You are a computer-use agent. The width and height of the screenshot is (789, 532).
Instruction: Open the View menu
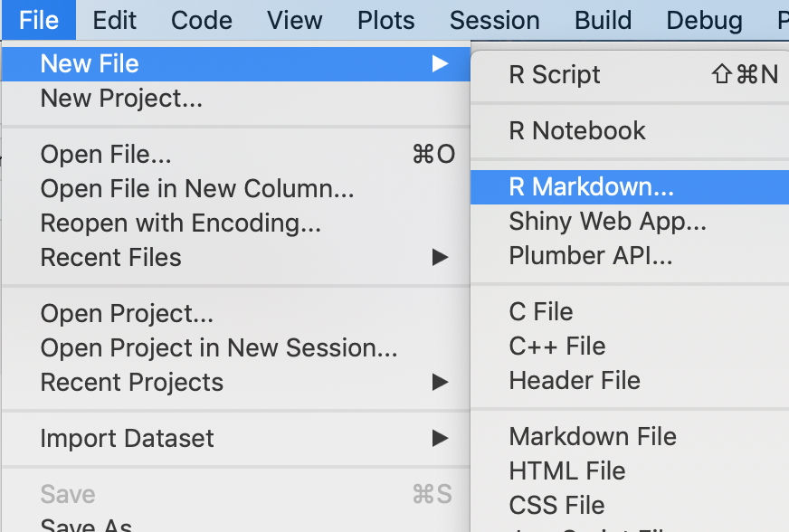point(294,20)
